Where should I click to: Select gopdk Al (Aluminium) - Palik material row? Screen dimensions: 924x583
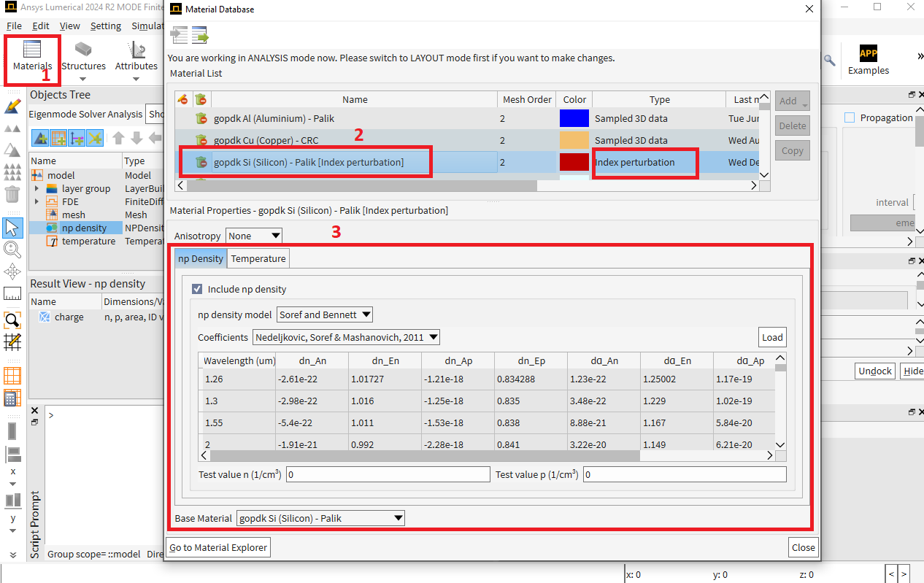pos(467,118)
